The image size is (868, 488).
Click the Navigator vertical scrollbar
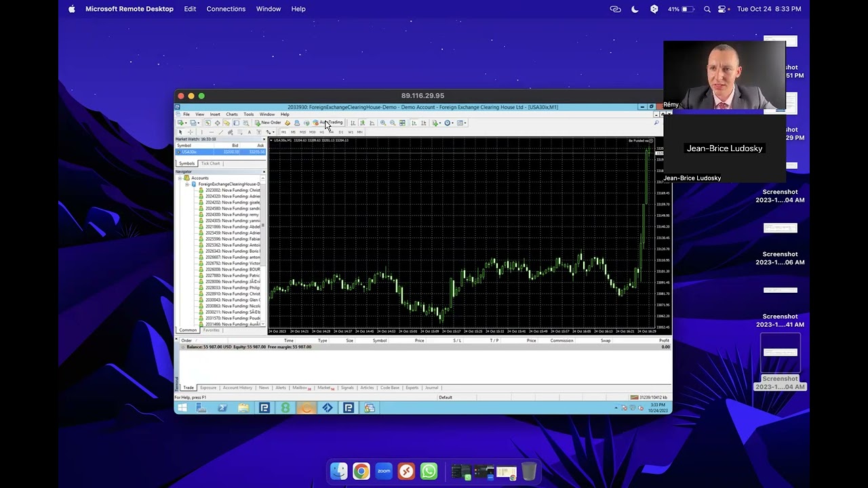264,251
